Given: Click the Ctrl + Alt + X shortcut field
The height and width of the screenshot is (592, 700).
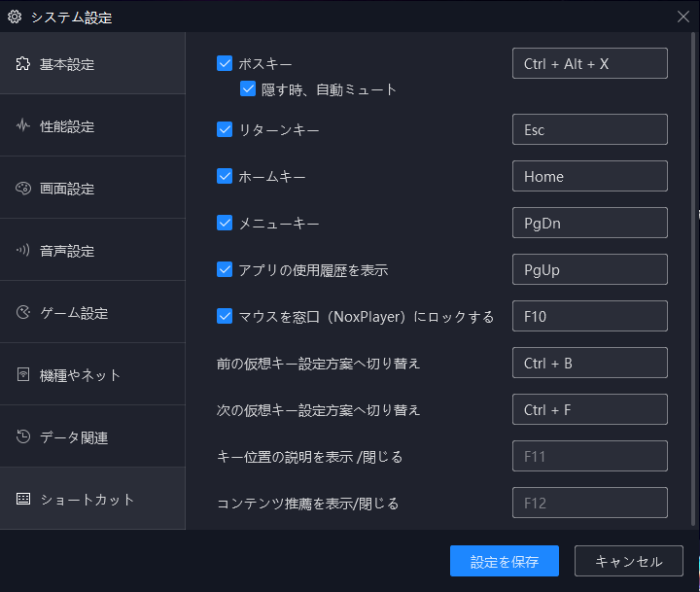Looking at the screenshot, I should coord(590,63).
